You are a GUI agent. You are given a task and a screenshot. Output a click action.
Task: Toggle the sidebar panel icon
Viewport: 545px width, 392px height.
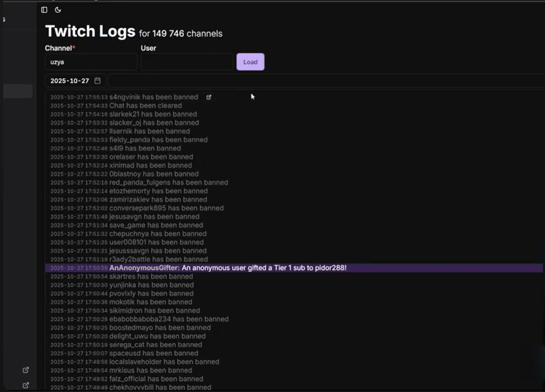tap(44, 10)
